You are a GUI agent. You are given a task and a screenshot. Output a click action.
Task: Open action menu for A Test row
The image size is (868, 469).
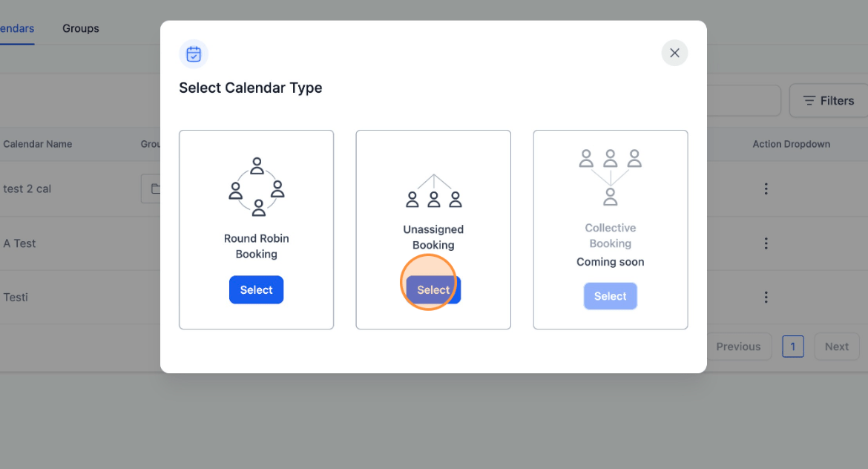coord(766,243)
